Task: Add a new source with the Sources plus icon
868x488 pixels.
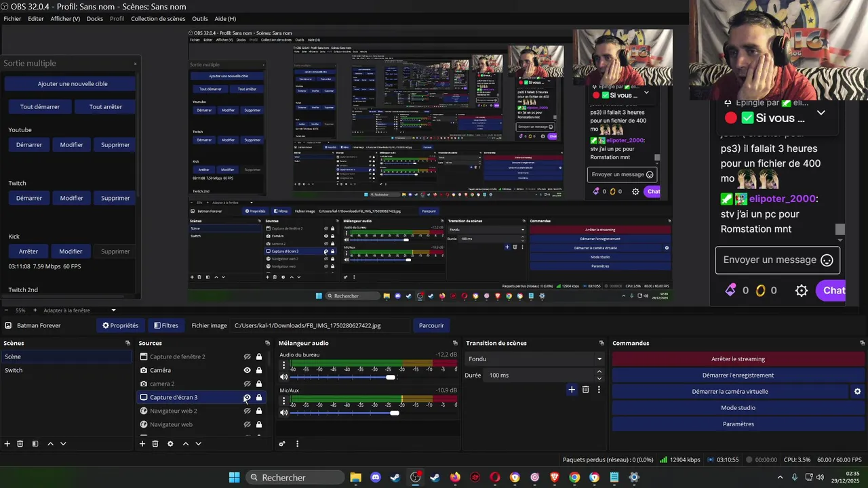Action: coord(142,444)
